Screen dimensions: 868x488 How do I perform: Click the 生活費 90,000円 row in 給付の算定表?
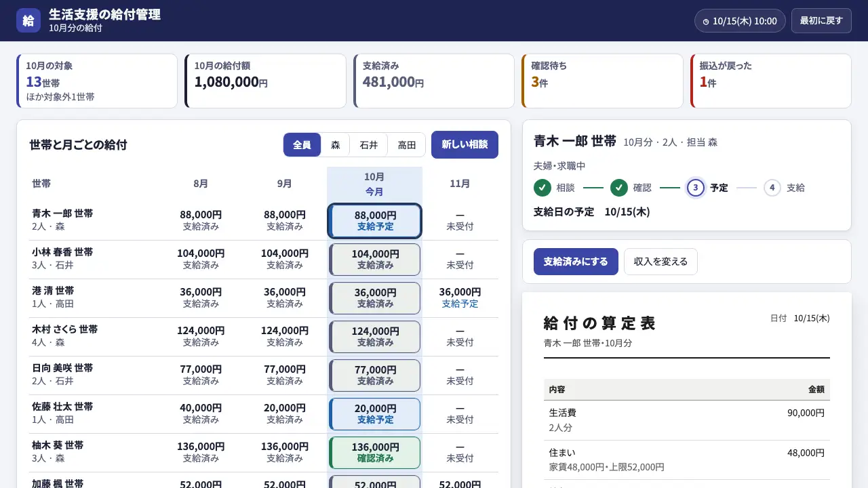(x=687, y=420)
